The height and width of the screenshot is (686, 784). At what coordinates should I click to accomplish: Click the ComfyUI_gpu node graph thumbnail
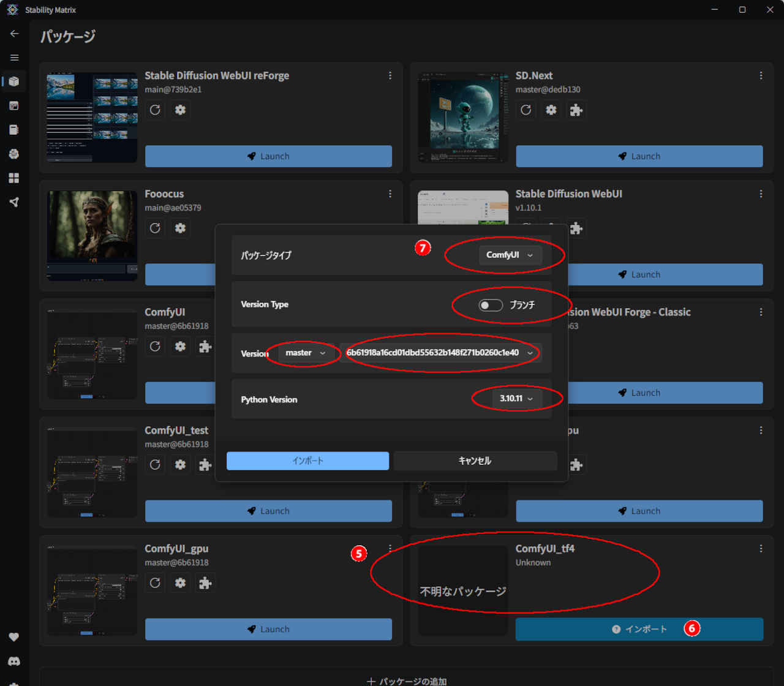tap(92, 590)
